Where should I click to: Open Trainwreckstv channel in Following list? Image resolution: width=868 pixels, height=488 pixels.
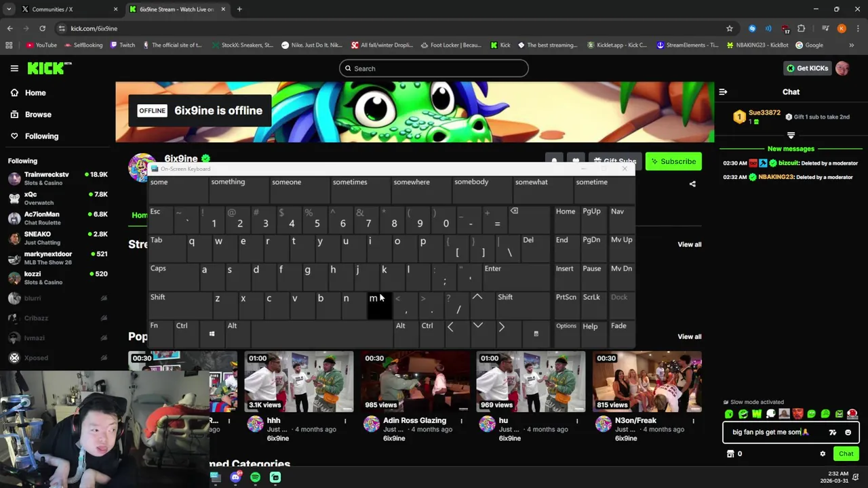[58, 179]
